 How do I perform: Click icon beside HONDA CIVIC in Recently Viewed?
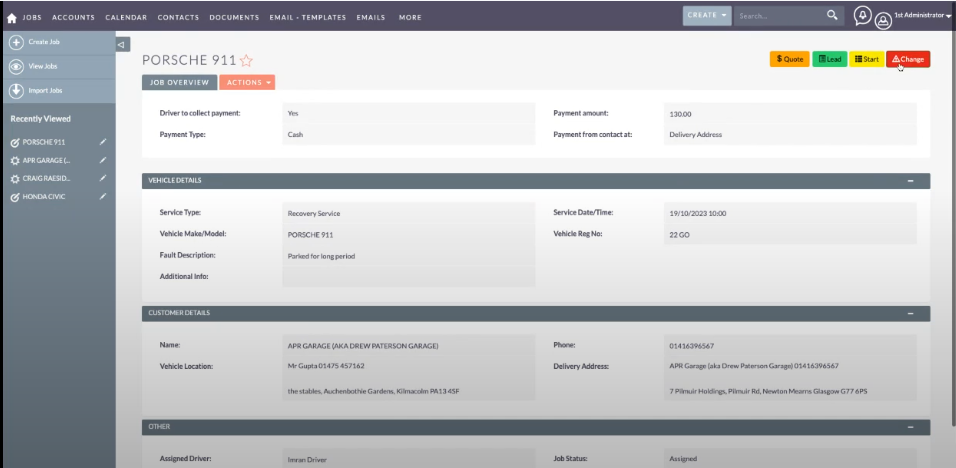pyautogui.click(x=15, y=197)
